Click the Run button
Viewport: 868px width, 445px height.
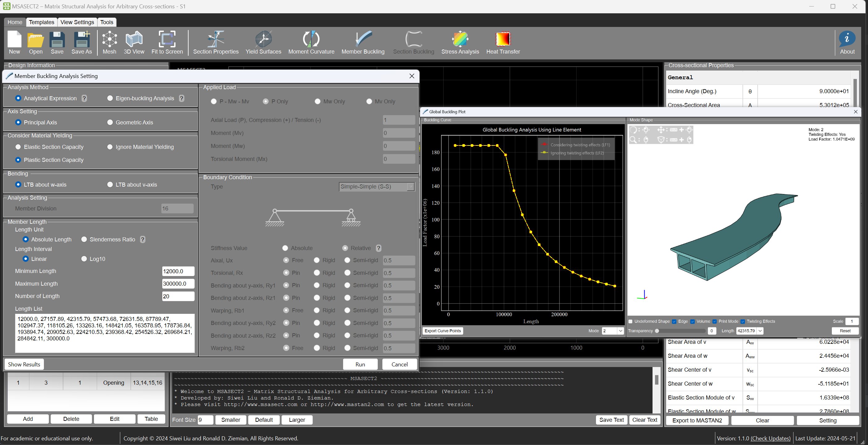360,364
